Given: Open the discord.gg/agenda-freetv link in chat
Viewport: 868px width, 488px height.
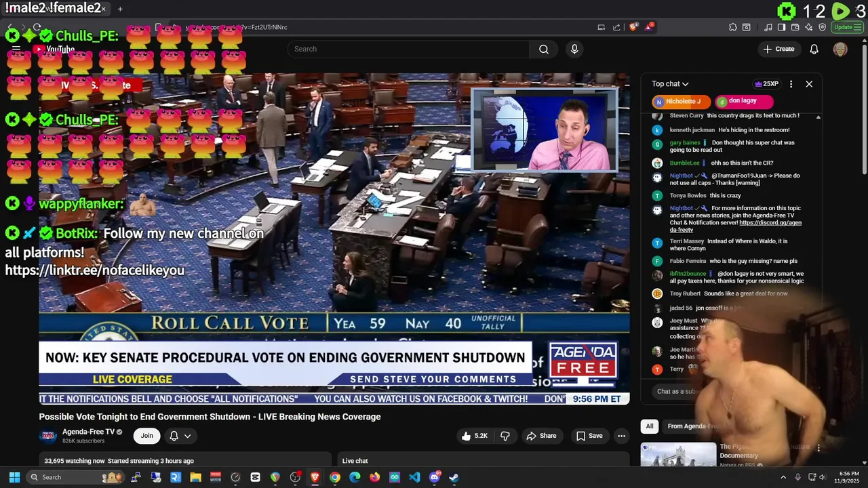Looking at the screenshot, I should pos(736,226).
